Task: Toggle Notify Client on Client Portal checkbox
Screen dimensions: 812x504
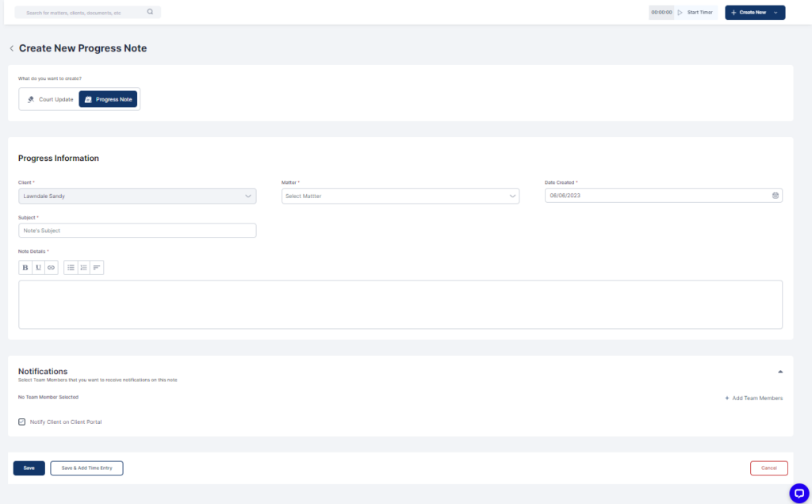Action: coord(22,422)
